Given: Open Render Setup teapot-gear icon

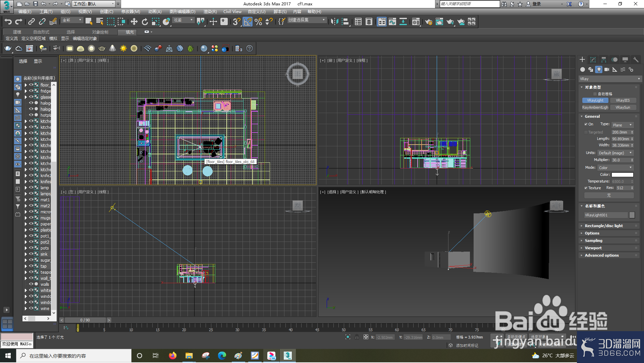Looking at the screenshot, I should tap(429, 22).
